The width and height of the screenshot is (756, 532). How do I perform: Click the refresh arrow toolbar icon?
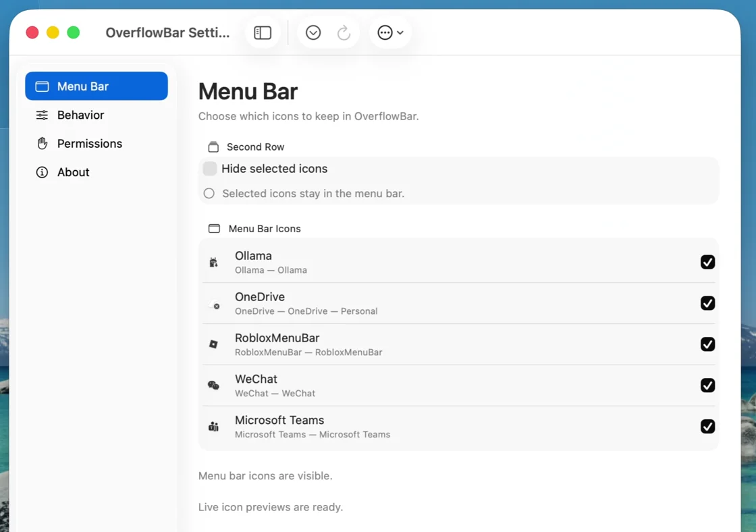tap(344, 33)
